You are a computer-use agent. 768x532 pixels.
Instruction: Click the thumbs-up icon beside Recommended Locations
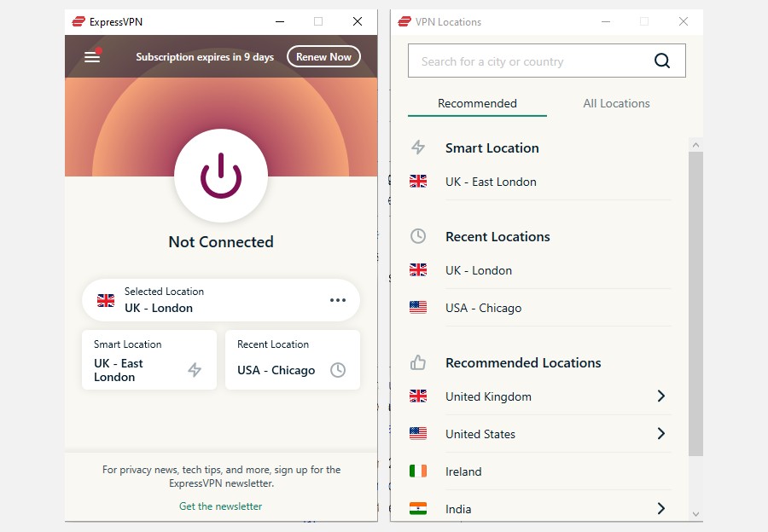[418, 362]
